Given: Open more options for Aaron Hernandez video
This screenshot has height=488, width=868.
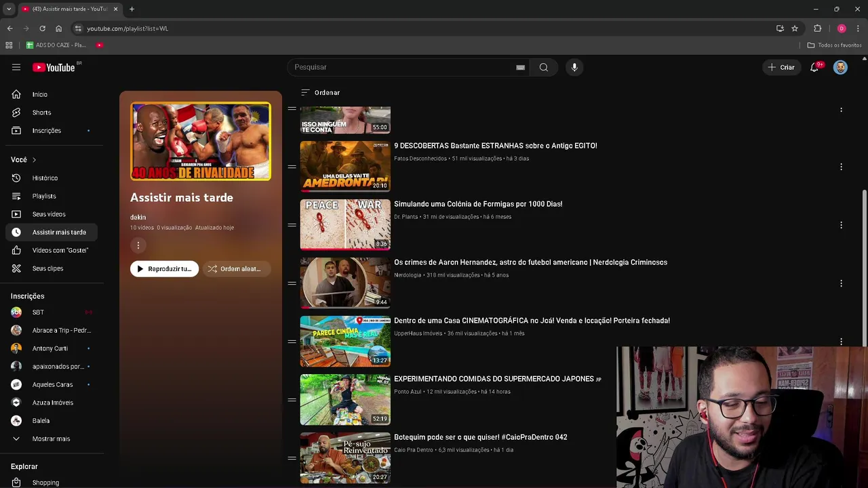Looking at the screenshot, I should (841, 283).
